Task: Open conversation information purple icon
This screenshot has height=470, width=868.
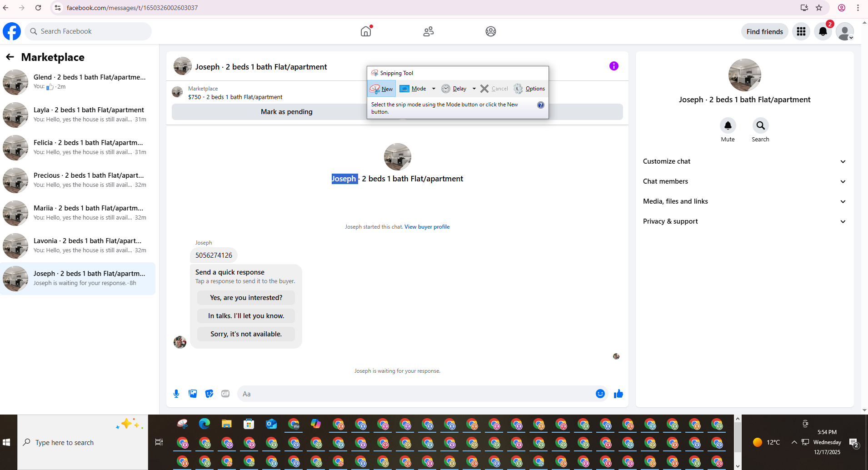Action: 614,66
